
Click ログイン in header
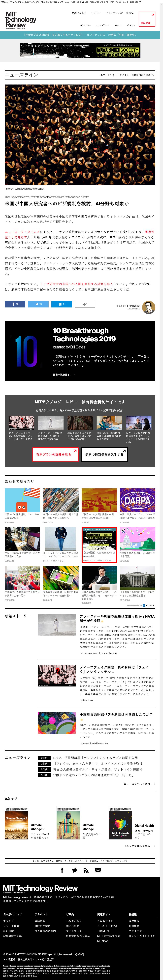[x=96, y=13]
